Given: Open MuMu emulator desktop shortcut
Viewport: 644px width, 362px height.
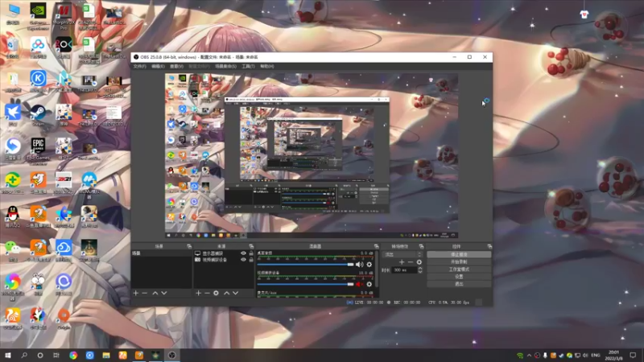Looking at the screenshot, I should point(89,185).
